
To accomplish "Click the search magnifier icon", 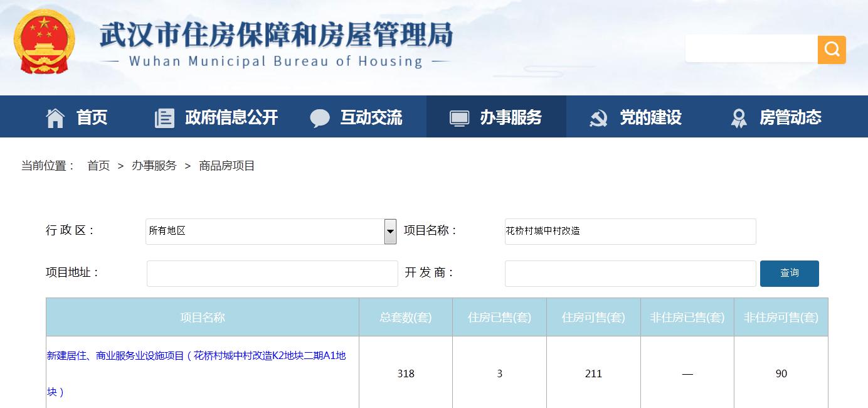I will pyautogui.click(x=832, y=49).
